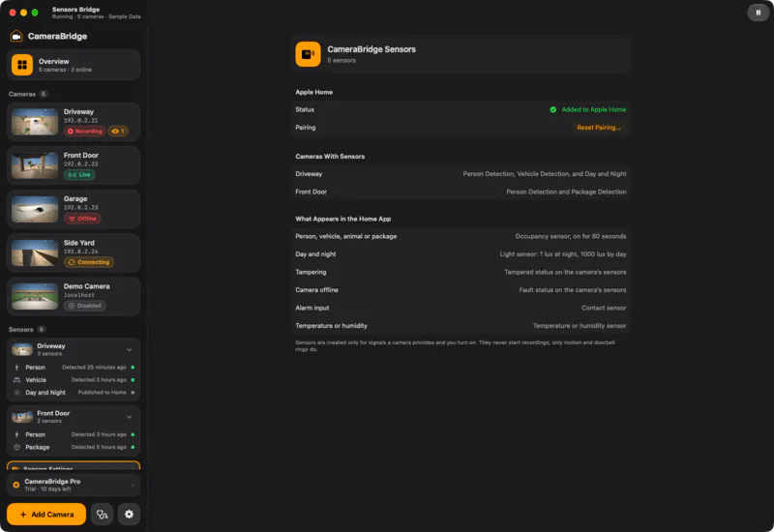Click 'Temperature or humidity sensor' value text

coord(580,326)
